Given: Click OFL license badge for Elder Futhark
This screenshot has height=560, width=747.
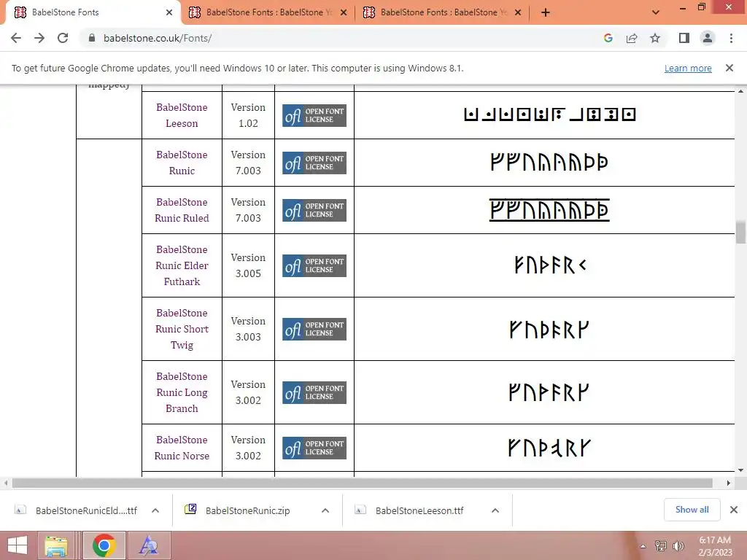Looking at the screenshot, I should [x=314, y=265].
